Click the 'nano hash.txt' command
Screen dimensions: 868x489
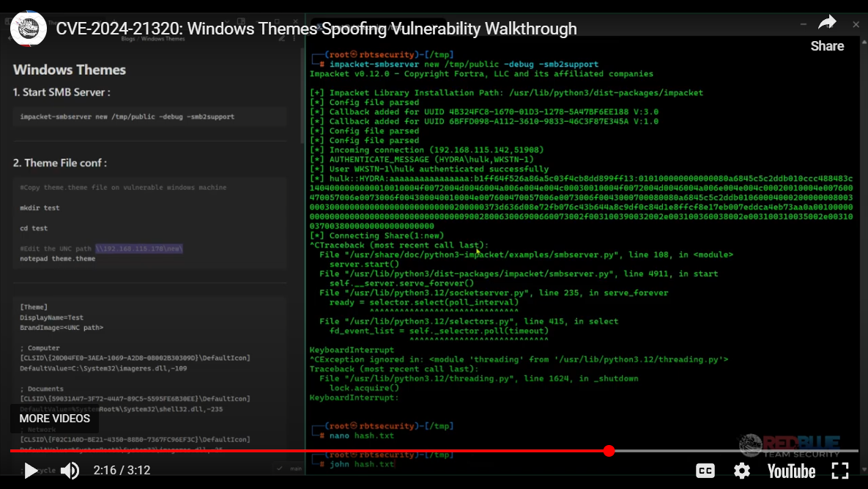[361, 435]
